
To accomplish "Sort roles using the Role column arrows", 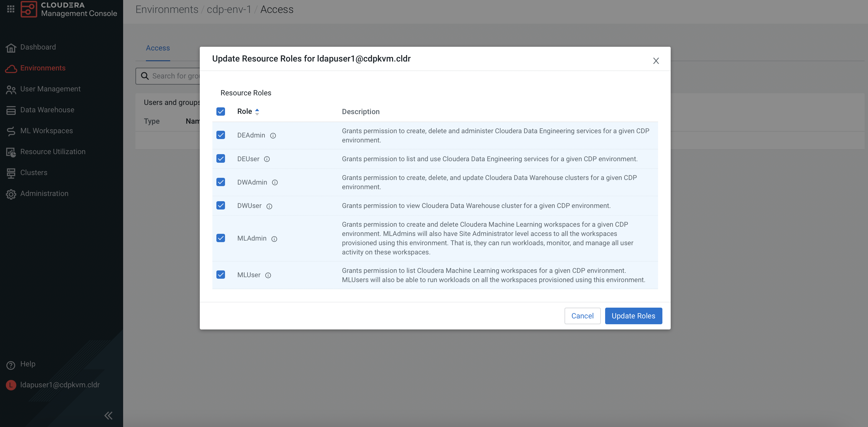I will (x=257, y=111).
